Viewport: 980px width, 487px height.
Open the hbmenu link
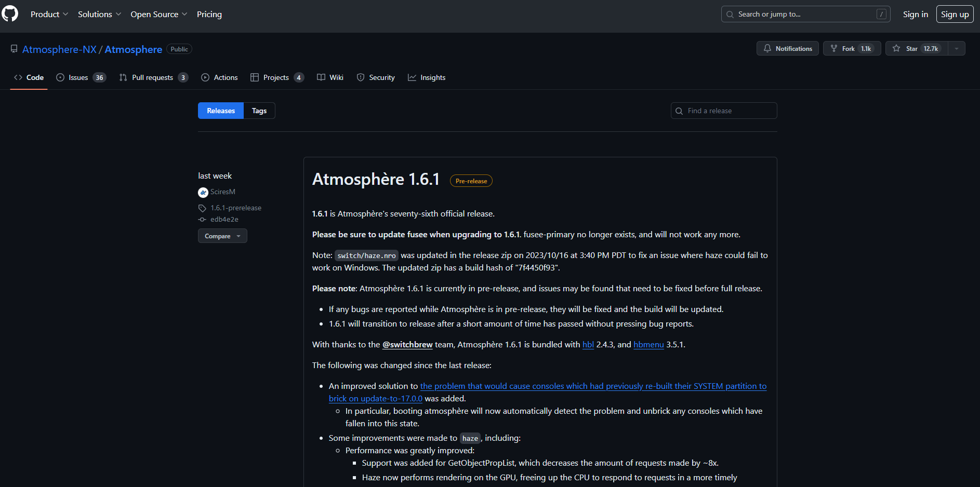(648, 344)
